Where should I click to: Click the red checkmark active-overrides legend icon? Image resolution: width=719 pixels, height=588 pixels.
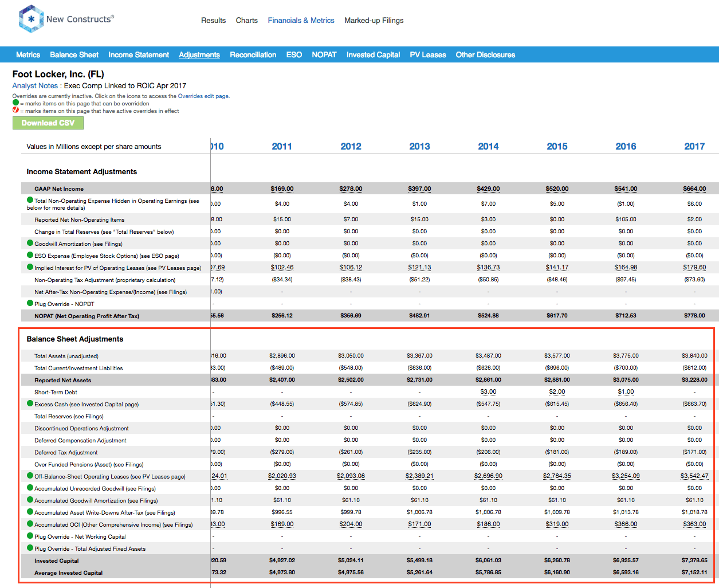16,110
